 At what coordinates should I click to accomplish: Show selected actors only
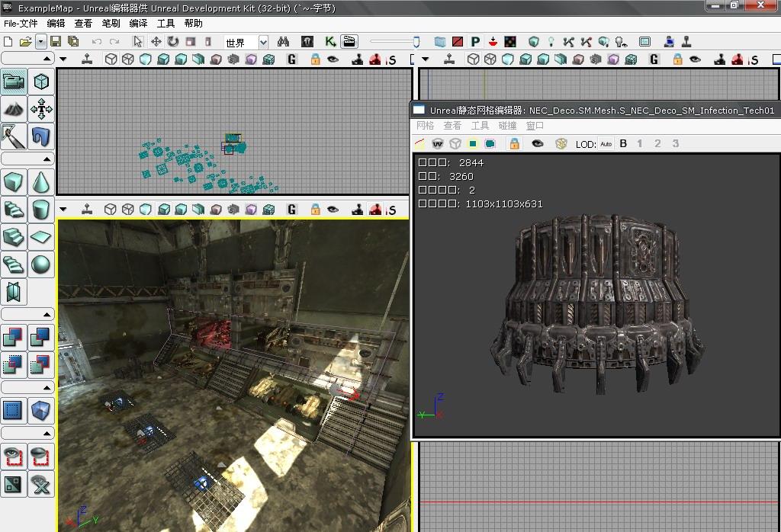pos(14,457)
